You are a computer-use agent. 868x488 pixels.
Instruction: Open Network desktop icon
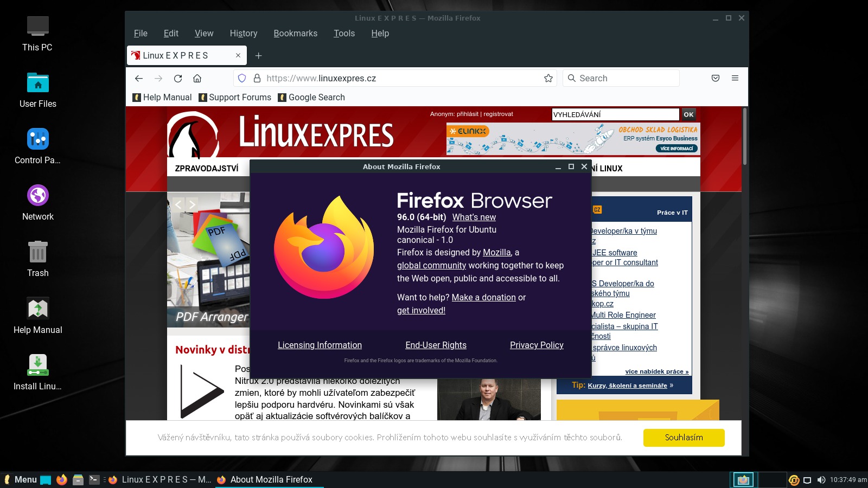tap(37, 203)
